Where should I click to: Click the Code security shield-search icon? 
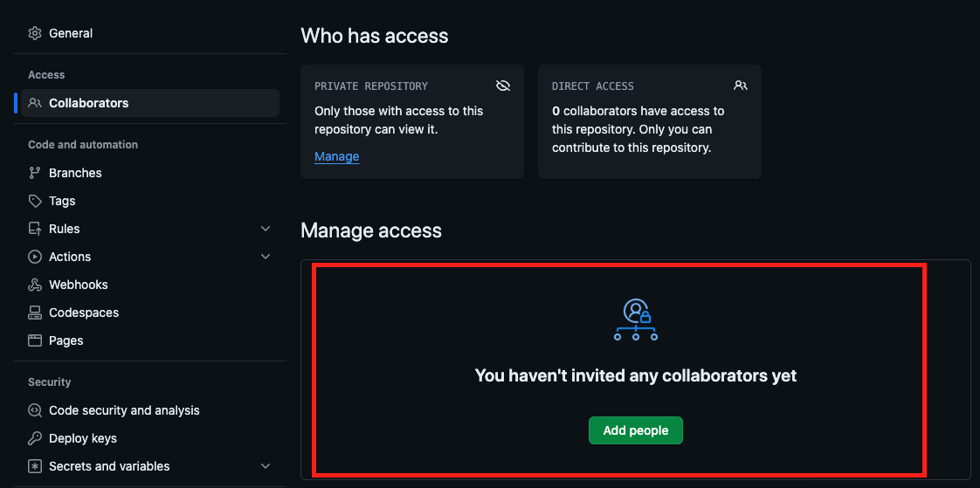[35, 410]
